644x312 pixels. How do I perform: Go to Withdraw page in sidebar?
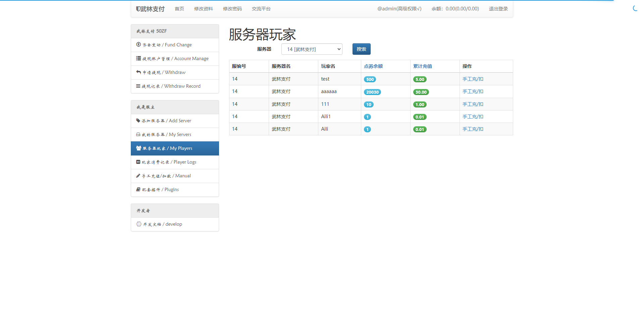[x=175, y=72]
